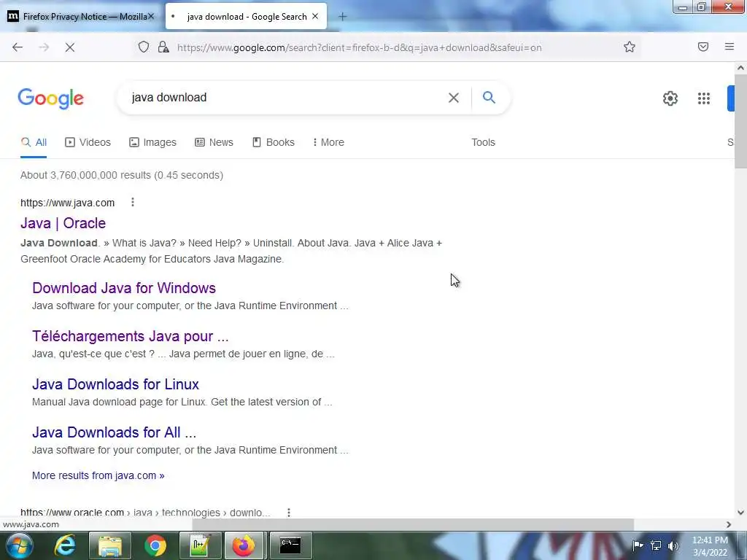Open options for java.com result
This screenshot has height=560, width=747.
[133, 203]
